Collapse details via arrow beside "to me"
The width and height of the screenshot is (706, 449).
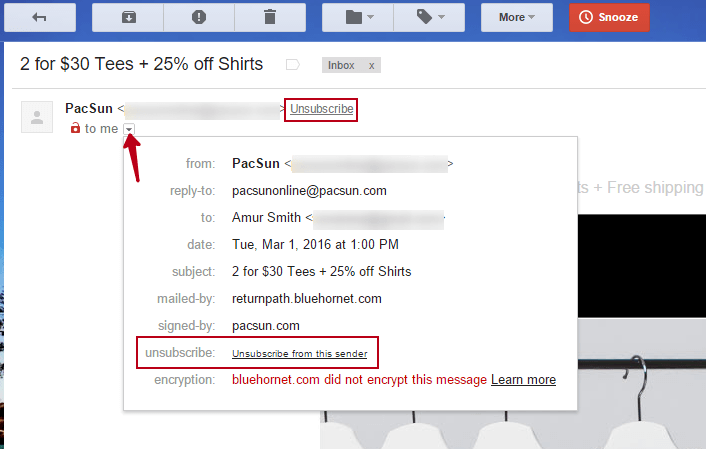(x=129, y=129)
